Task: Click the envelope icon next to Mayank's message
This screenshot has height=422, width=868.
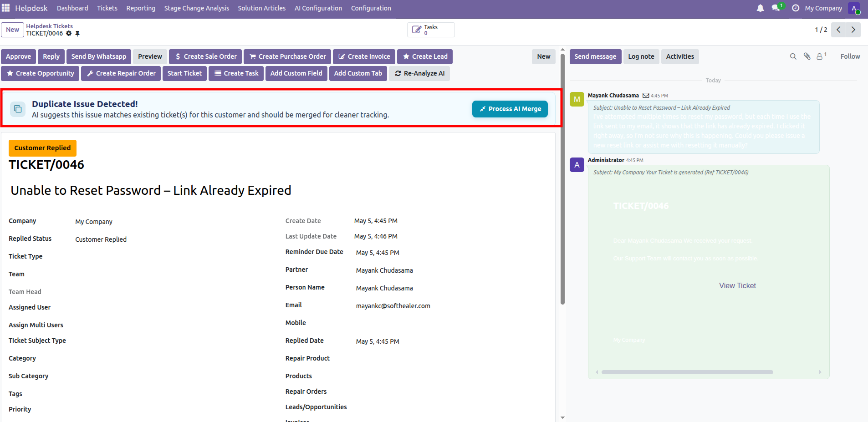Action: click(646, 96)
